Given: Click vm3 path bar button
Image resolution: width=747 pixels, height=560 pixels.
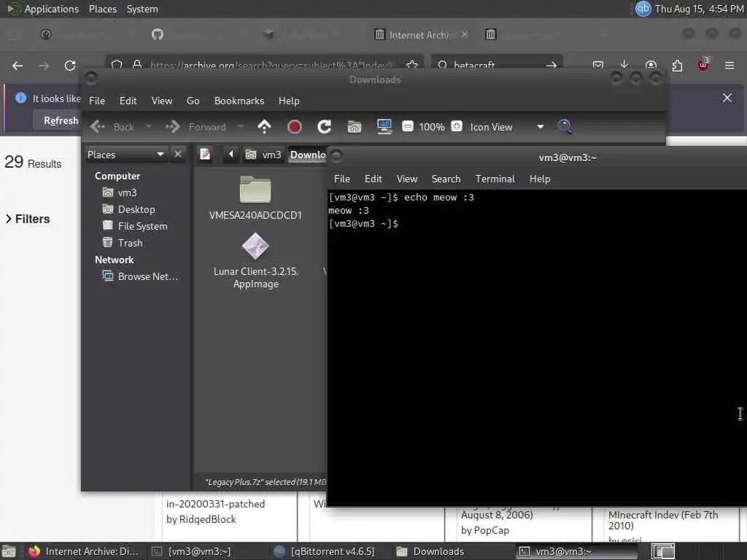Looking at the screenshot, I should (263, 155).
